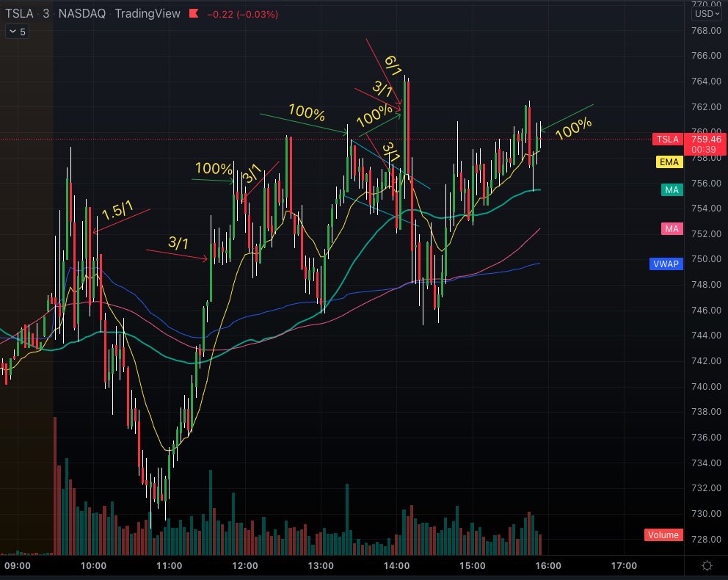Image resolution: width=728 pixels, height=580 pixels.
Task: Open the USD currency dropdown
Action: point(707,13)
